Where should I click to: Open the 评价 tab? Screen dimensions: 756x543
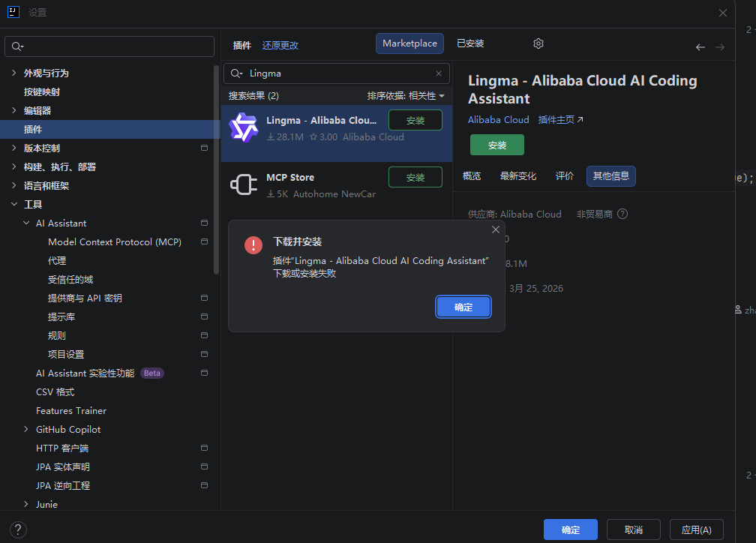pos(565,176)
